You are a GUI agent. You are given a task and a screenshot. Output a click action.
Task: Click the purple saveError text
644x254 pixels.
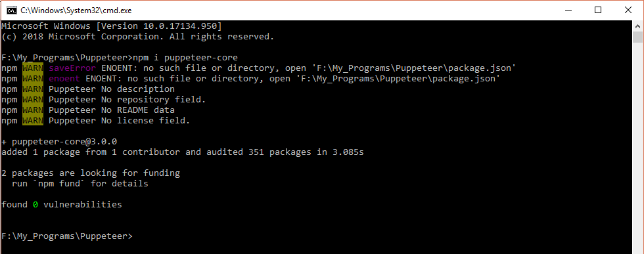[x=72, y=68]
